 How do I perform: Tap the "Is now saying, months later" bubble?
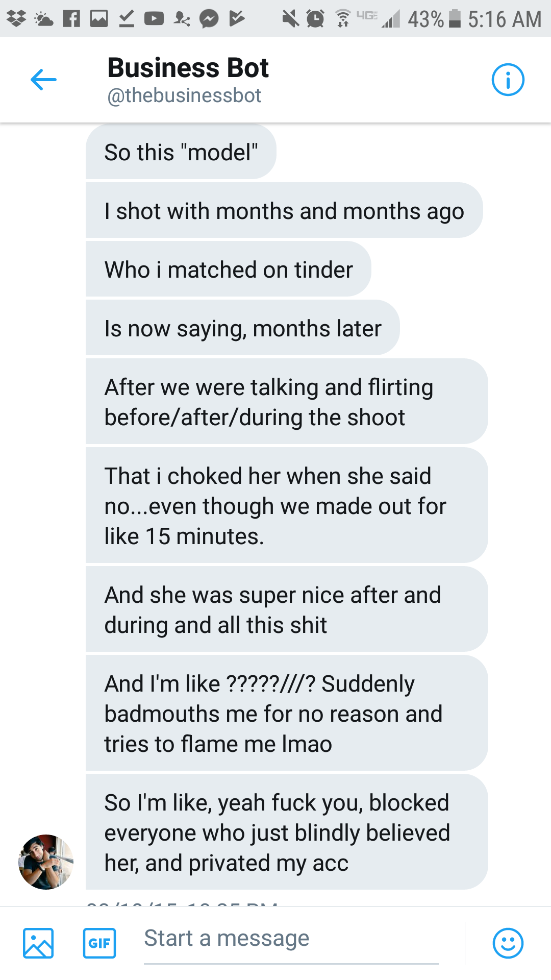pyautogui.click(x=242, y=328)
